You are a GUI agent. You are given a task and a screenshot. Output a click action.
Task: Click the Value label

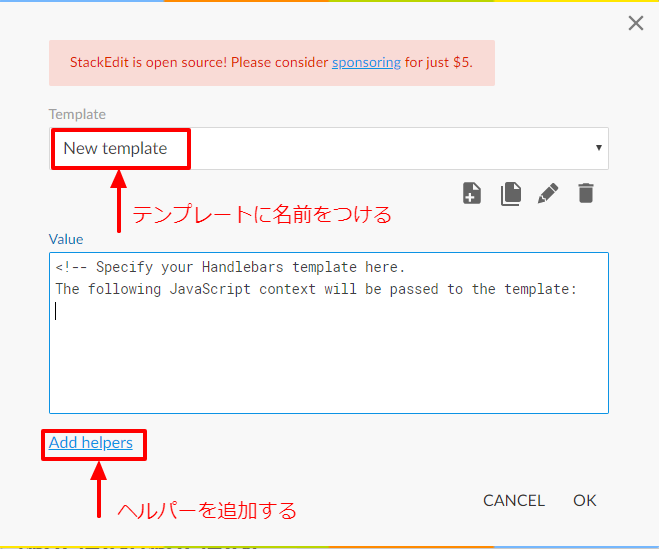point(66,239)
